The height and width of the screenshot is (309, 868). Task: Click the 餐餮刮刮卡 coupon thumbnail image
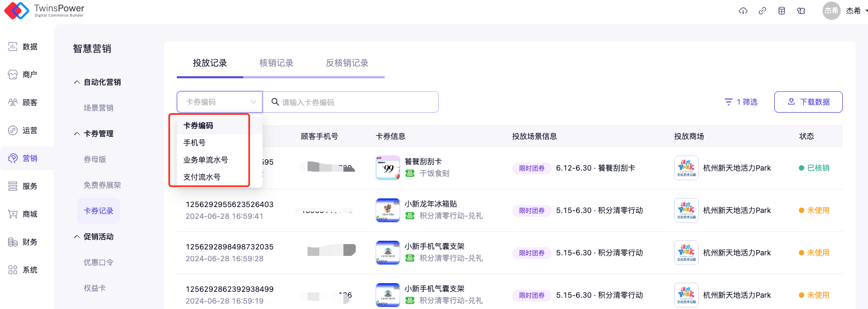(x=388, y=168)
